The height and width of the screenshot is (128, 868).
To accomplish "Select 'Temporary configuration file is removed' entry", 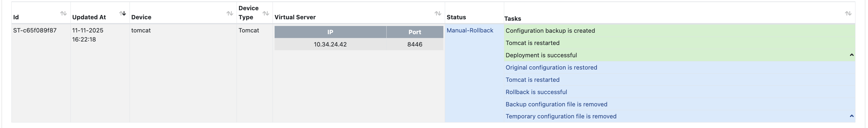I will click(x=561, y=116).
